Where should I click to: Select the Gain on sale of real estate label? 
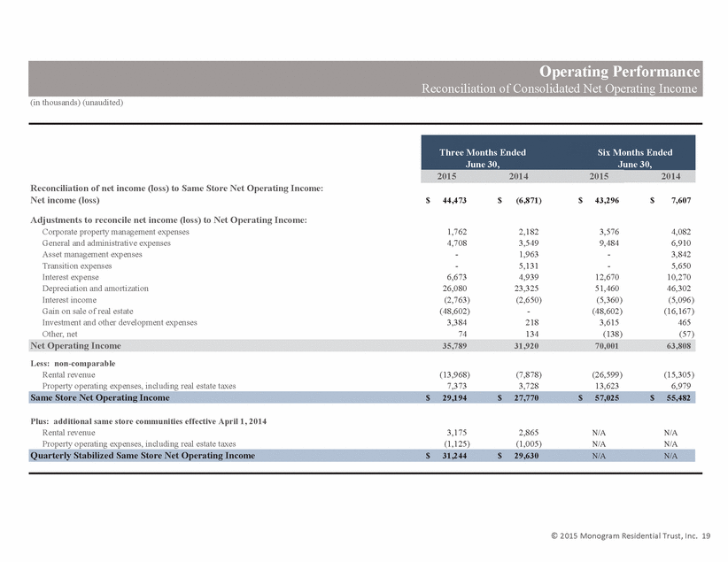tap(88, 312)
